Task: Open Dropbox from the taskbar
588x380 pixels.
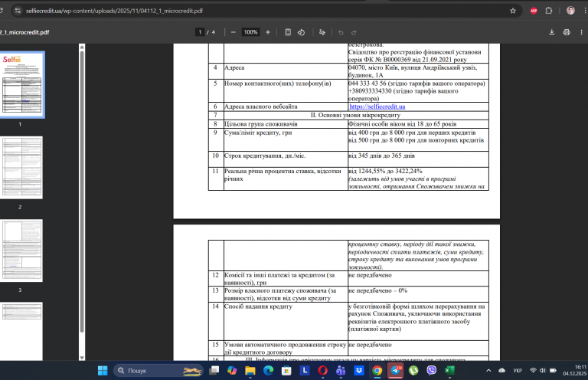Action: 359,371
